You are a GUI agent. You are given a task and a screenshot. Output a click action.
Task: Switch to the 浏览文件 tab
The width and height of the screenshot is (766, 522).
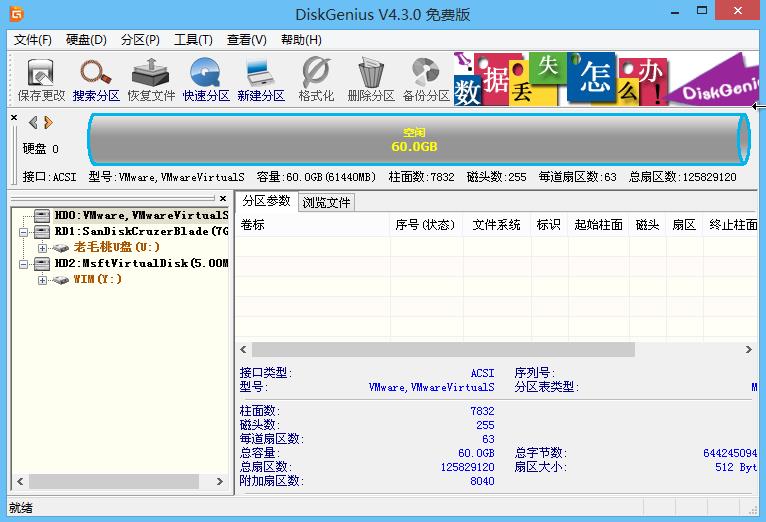tap(326, 202)
